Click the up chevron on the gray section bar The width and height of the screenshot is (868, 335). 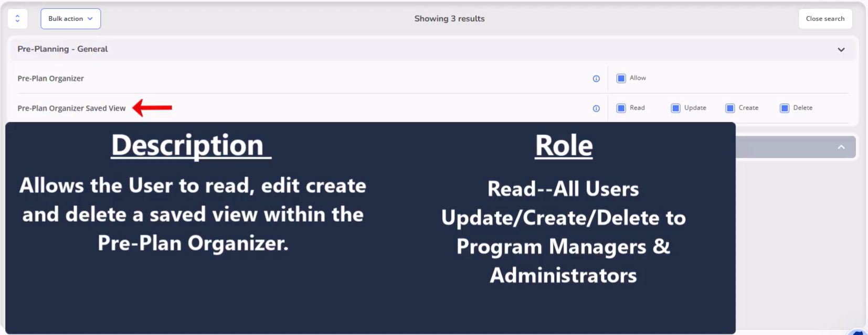pos(841,147)
